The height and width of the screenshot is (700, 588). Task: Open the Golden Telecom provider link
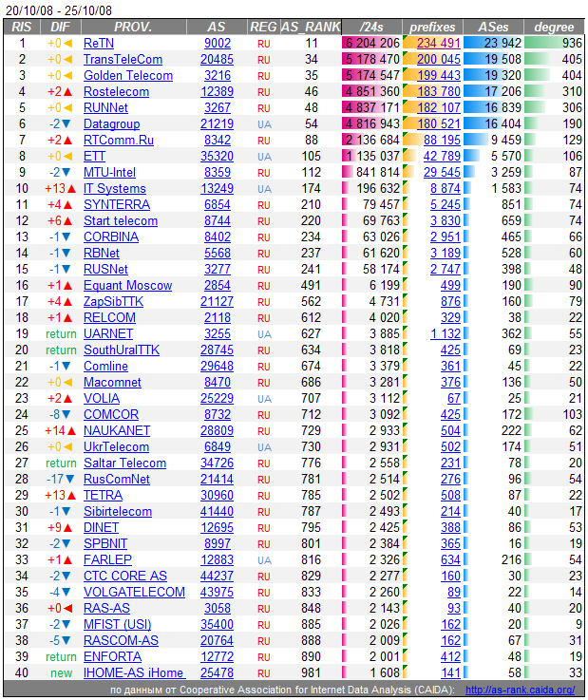(x=128, y=75)
